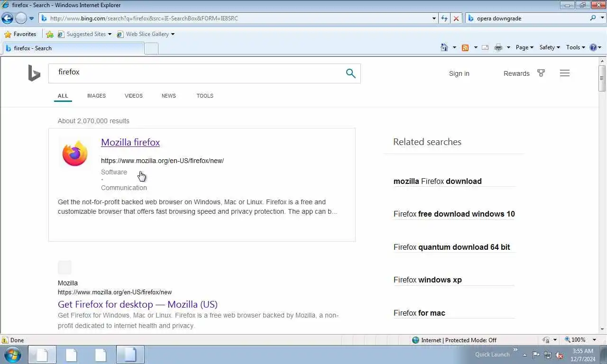The width and height of the screenshot is (607, 364).
Task: Open the recent pages dropdown beside Forward
Action: 32,18
